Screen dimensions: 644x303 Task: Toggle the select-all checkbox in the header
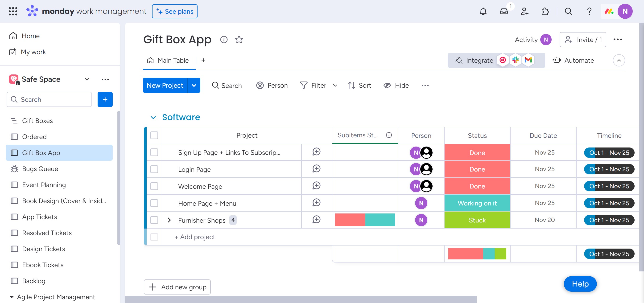154,135
